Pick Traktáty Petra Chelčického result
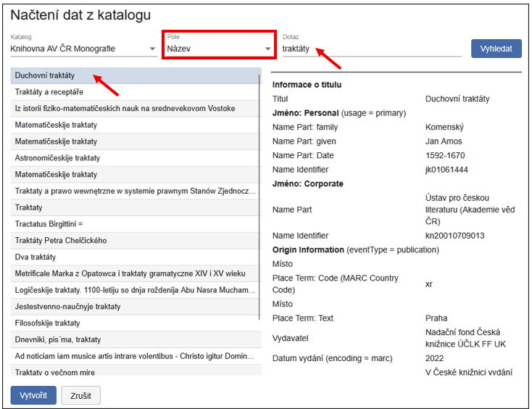This screenshot has width=532, height=409. click(135, 241)
